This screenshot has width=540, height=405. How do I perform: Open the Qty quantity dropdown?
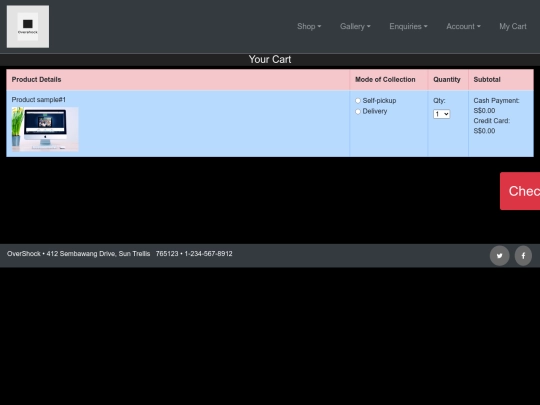pos(442,114)
